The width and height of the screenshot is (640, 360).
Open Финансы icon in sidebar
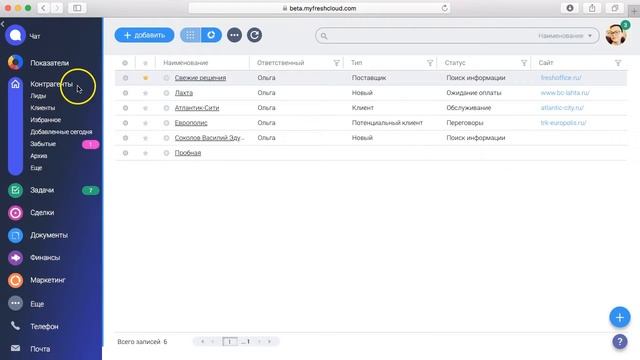(15, 258)
